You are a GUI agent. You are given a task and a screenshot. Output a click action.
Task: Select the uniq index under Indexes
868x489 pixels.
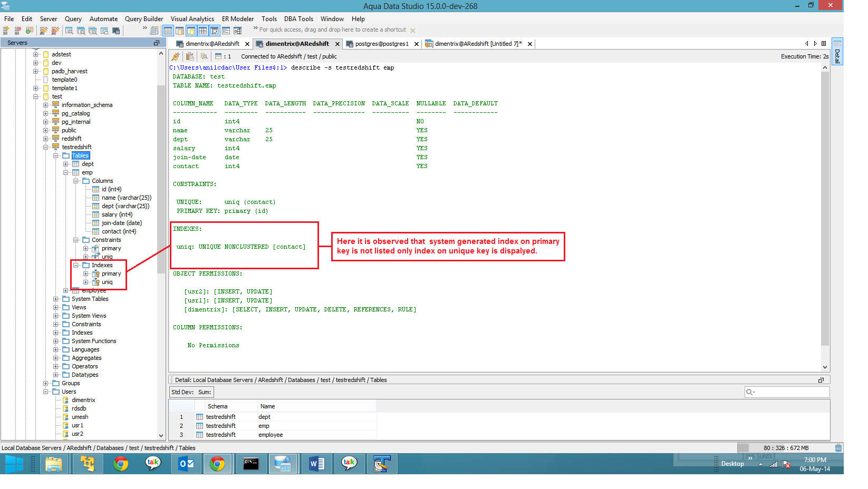tap(107, 282)
